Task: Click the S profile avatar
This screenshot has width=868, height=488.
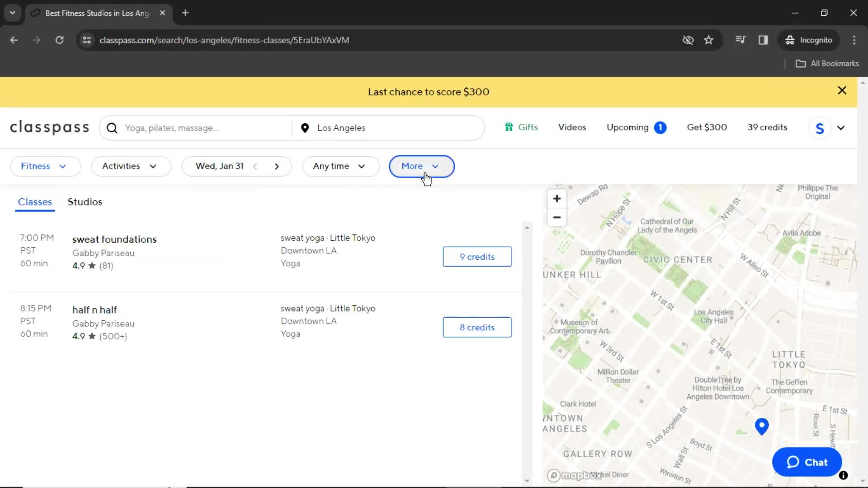Action: coord(820,128)
